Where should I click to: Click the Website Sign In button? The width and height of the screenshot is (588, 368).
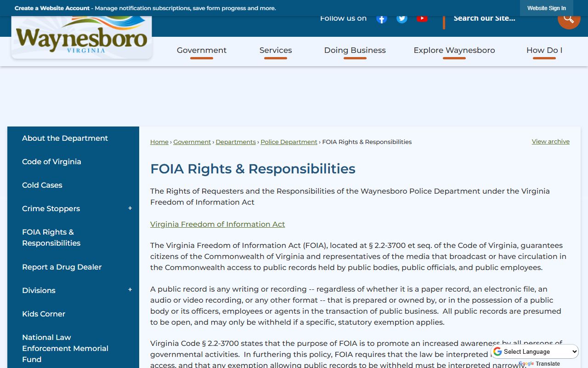click(x=546, y=8)
